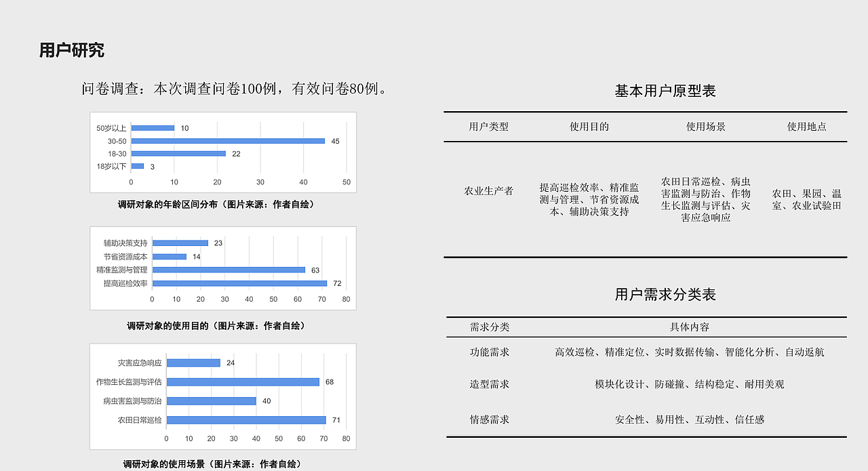Image resolution: width=868 pixels, height=471 pixels.
Task: Click the 调研对象的使用场景 chart caption
Action: tap(212, 464)
